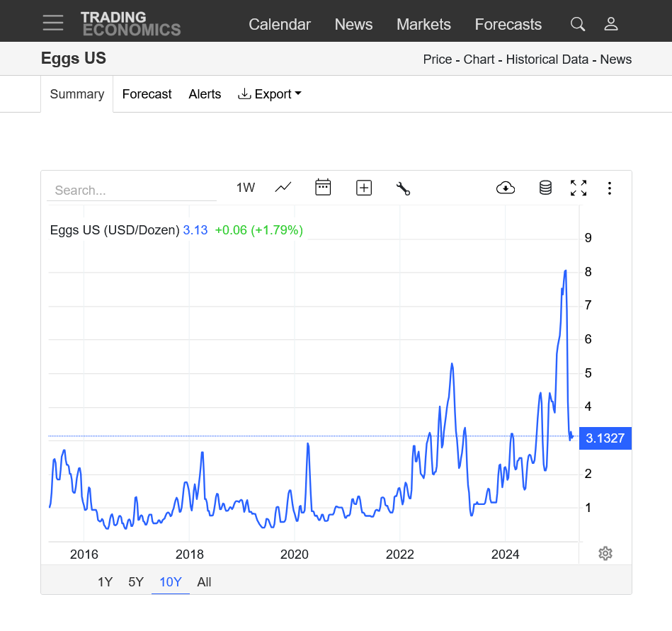Viewport: 672px width, 631px height.
Task: Open chart settings gear
Action: (x=605, y=553)
